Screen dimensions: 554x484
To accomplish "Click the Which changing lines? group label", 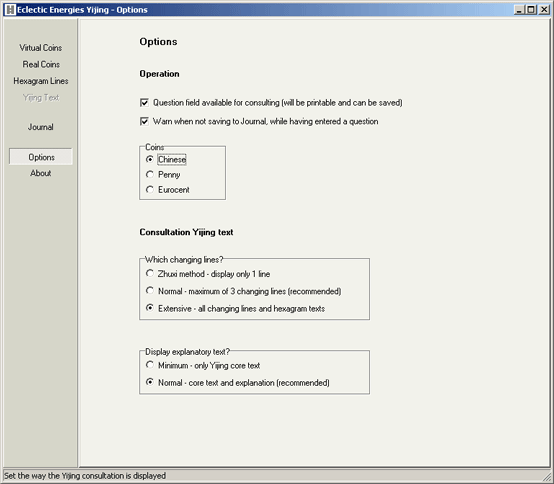I will (184, 260).
